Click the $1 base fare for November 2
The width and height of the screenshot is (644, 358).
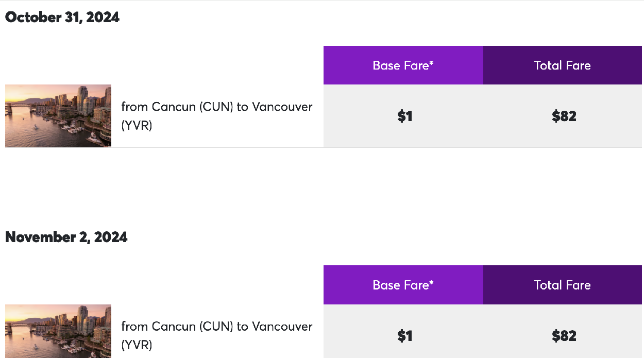click(x=405, y=336)
